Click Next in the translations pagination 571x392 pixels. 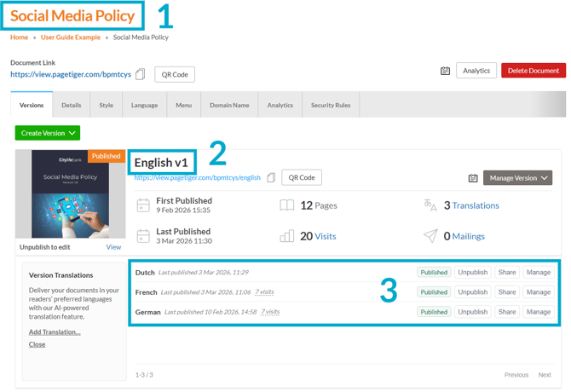click(x=545, y=374)
